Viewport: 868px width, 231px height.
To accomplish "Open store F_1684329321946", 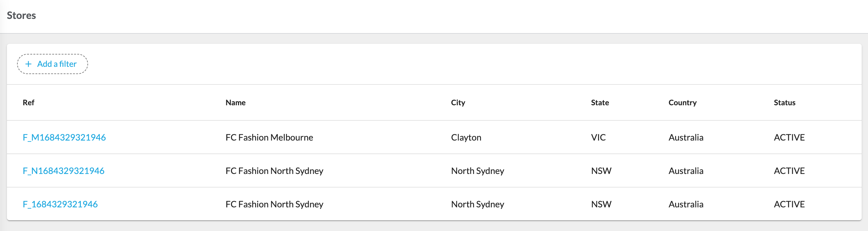I will 60,204.
